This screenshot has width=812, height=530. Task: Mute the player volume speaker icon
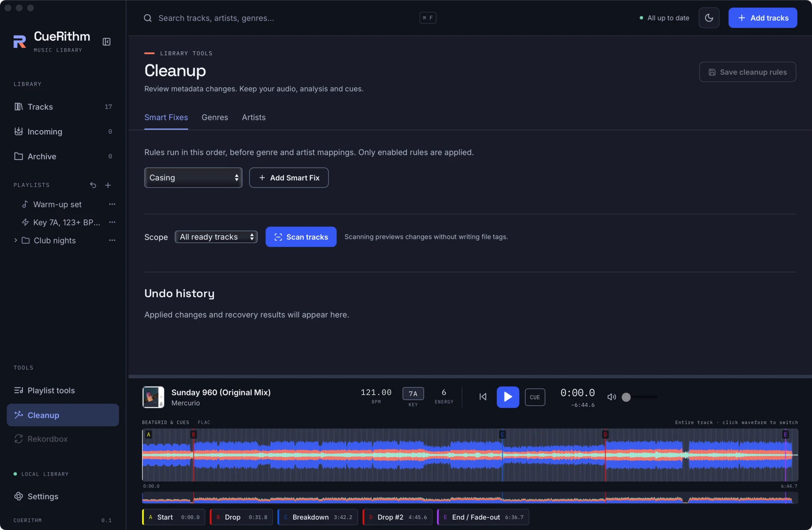(611, 397)
